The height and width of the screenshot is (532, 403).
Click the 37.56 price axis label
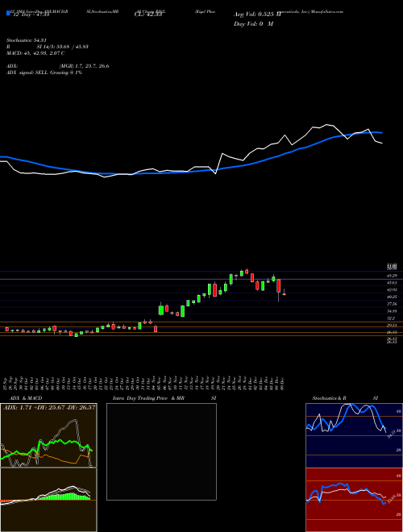(393, 304)
